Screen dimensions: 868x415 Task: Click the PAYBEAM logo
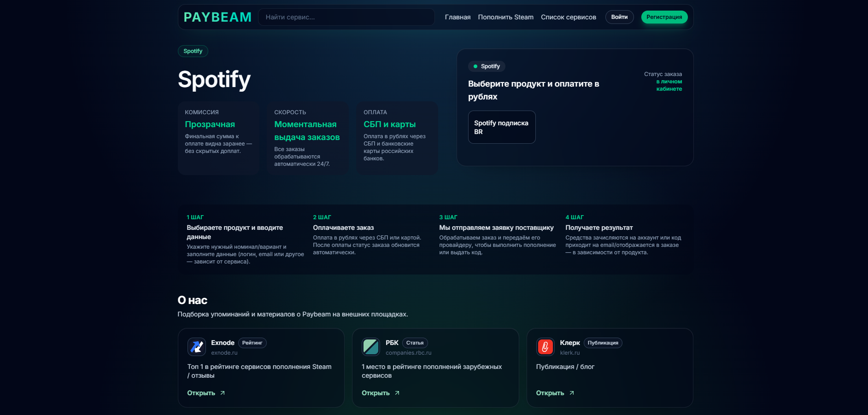(x=217, y=17)
